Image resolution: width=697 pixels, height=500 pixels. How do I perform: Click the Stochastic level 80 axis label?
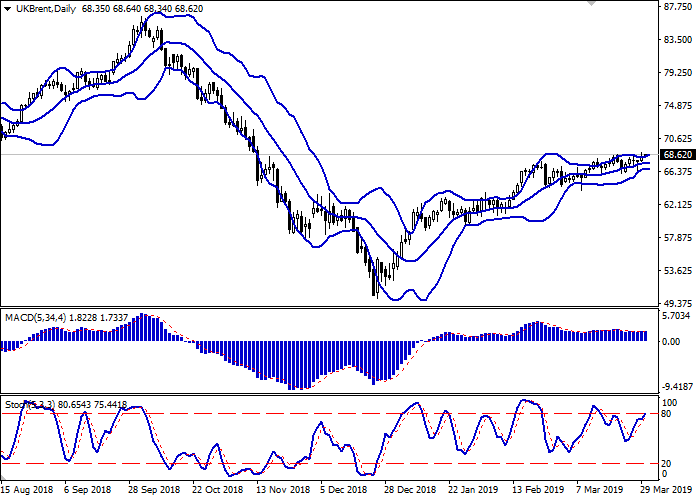pos(668,413)
